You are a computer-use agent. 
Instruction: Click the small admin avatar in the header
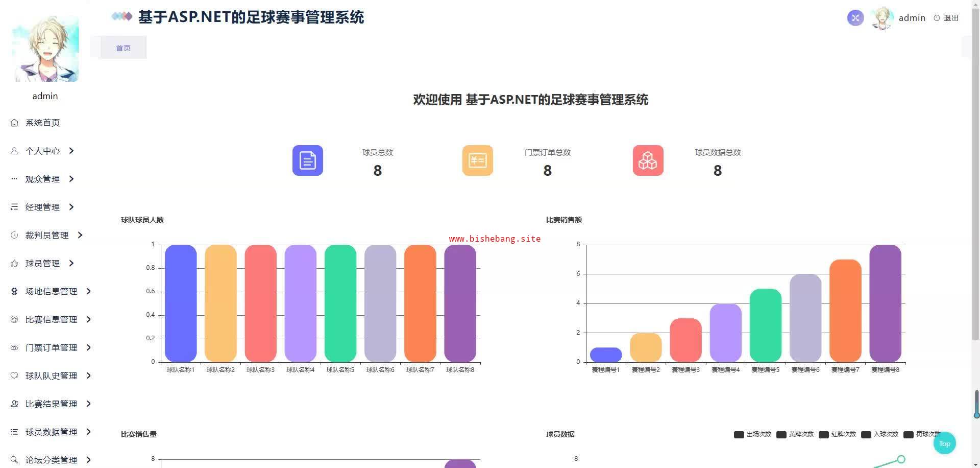click(x=883, y=18)
